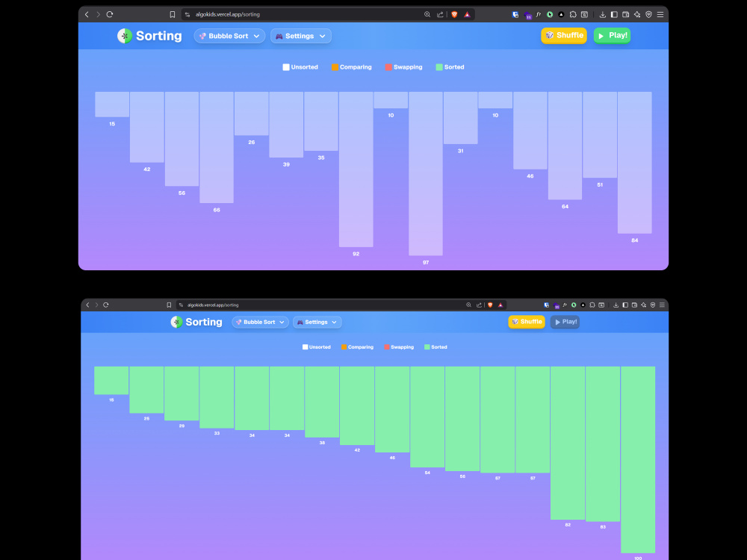
Task: Go back in the bottom browser window
Action: [87, 305]
